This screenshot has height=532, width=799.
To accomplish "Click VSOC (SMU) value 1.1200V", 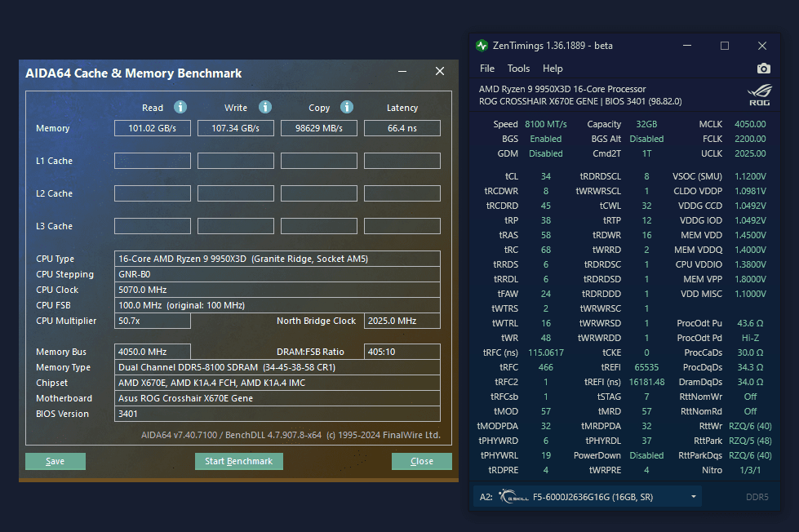I will pos(750,176).
